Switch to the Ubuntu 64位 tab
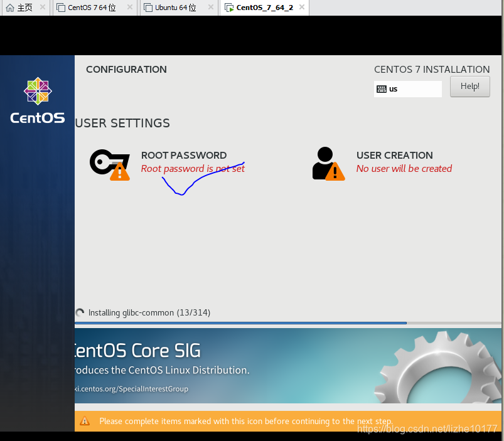Viewport: 504px width, 441px height. (x=174, y=8)
